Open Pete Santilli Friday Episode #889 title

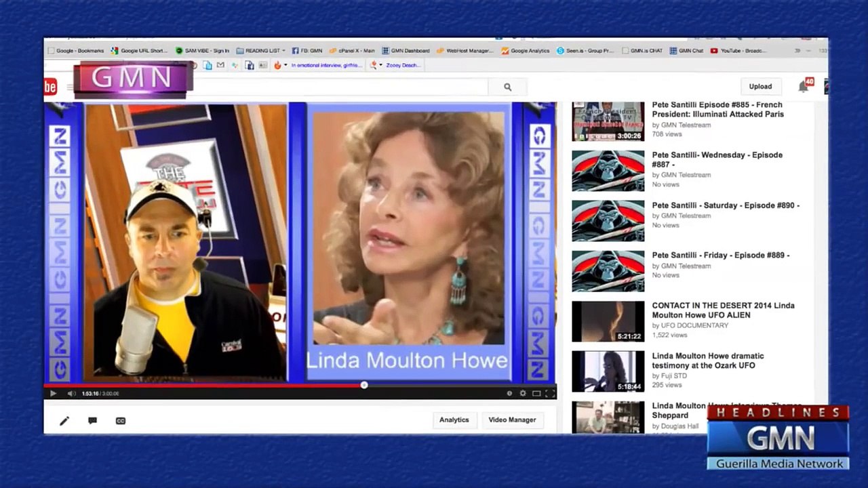click(721, 256)
